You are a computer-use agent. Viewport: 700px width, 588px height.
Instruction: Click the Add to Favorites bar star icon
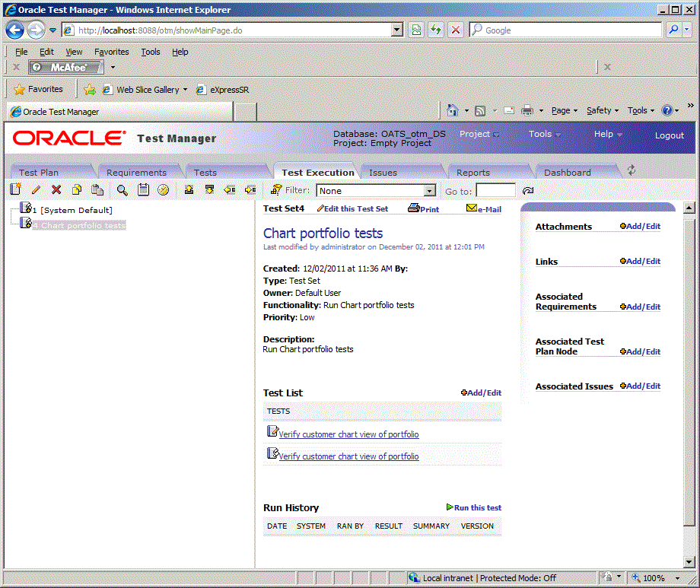click(90, 90)
